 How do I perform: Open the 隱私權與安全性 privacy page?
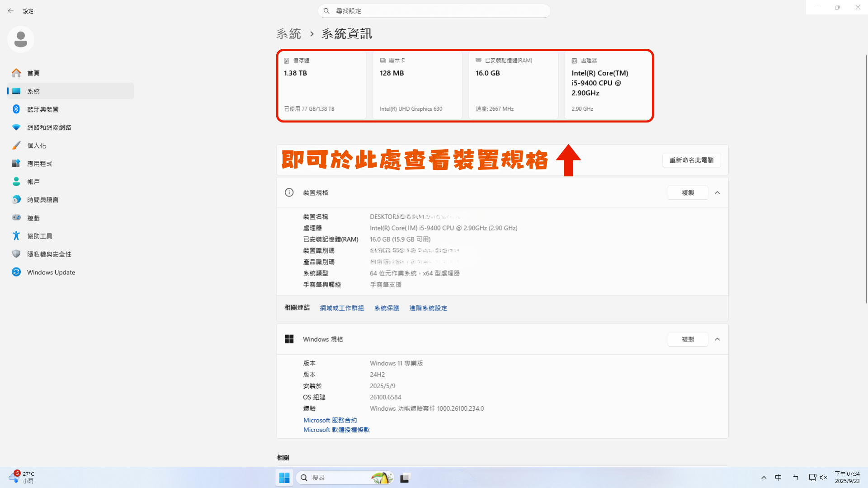tap(49, 254)
